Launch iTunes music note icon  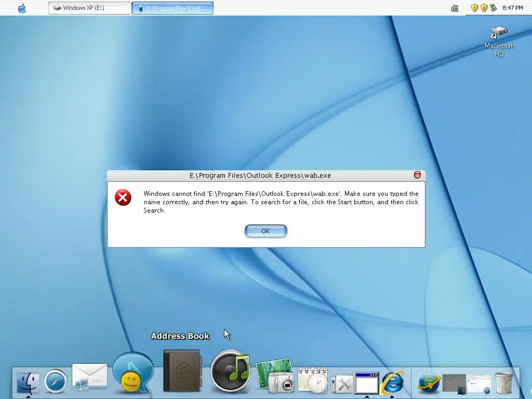230,371
